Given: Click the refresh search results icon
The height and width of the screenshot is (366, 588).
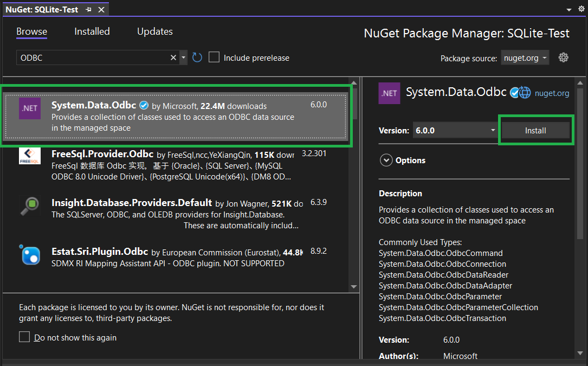Looking at the screenshot, I should pyautogui.click(x=197, y=57).
